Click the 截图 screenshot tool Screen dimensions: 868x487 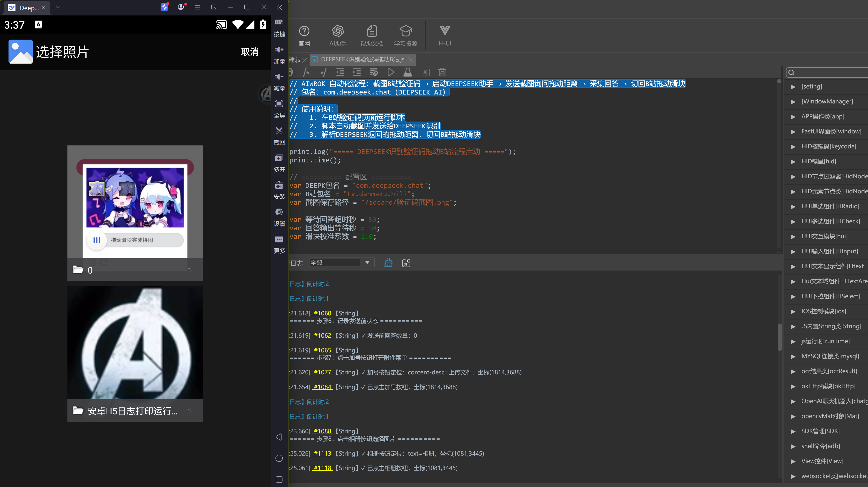coord(279,136)
